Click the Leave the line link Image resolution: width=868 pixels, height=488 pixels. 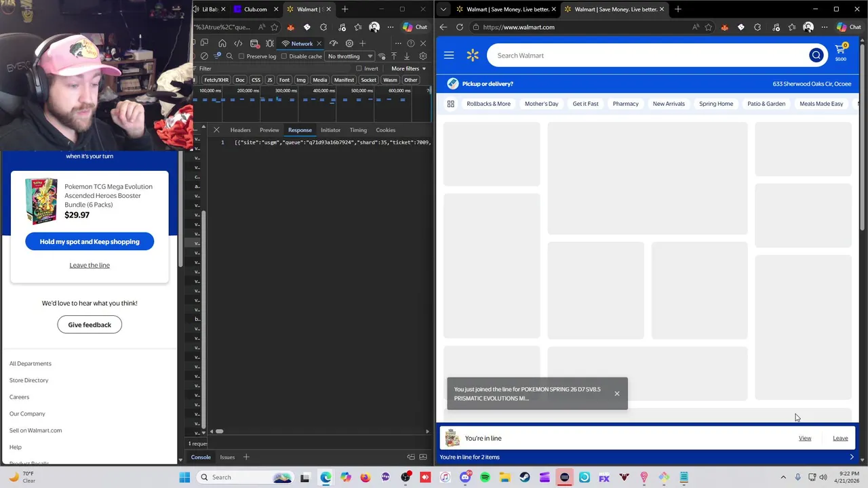(x=90, y=265)
